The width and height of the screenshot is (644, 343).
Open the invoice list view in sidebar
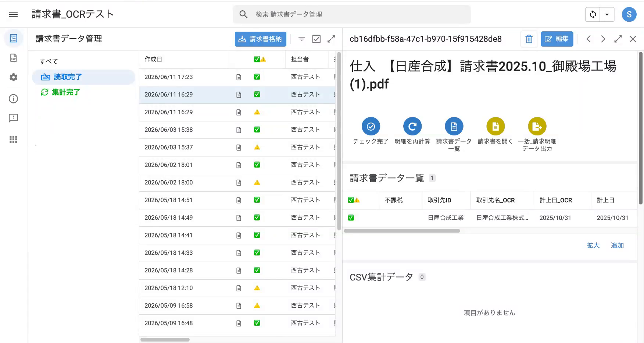pos(14,38)
